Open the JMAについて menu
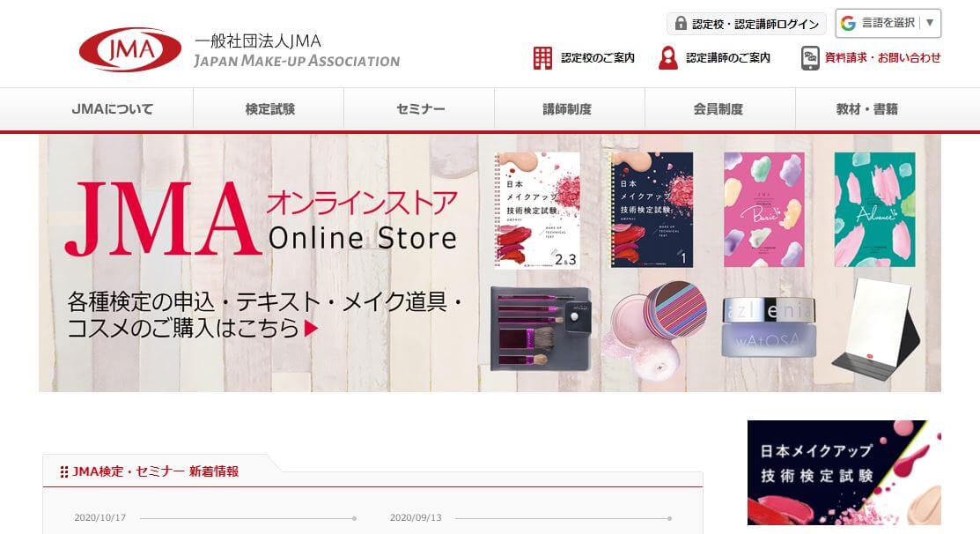The height and width of the screenshot is (534, 980). pyautogui.click(x=113, y=109)
